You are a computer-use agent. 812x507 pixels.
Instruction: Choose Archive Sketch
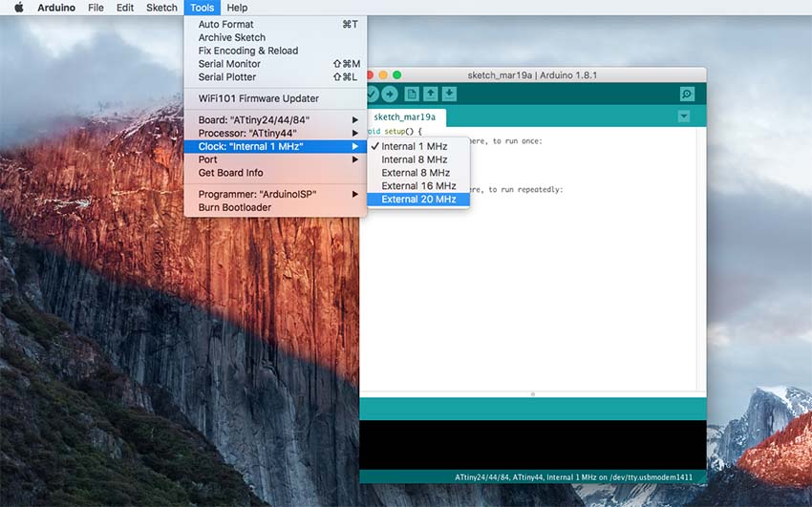[x=275, y=37]
